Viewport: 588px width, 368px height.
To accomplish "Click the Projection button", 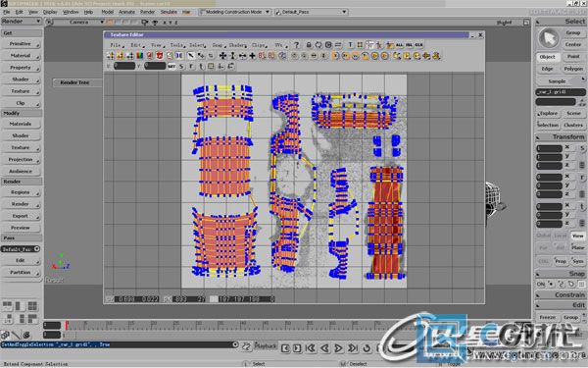I will 21,160.
